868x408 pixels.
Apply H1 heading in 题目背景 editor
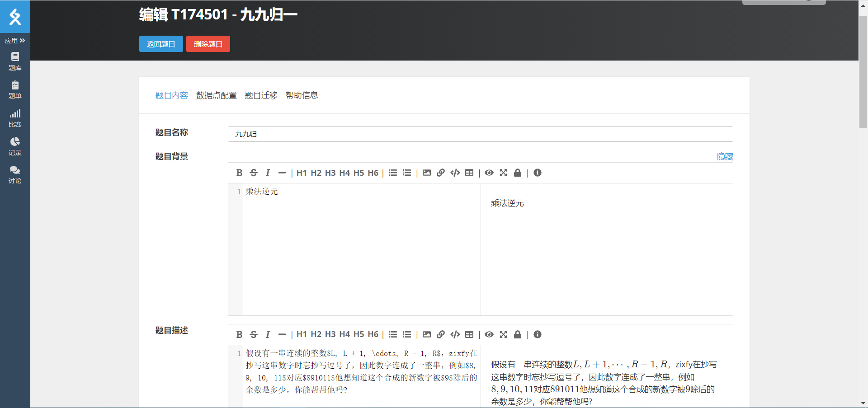pyautogui.click(x=302, y=173)
